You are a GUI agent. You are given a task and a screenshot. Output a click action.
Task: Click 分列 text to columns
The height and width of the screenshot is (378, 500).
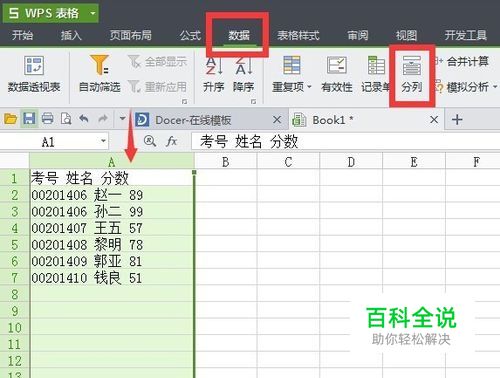pos(412,74)
